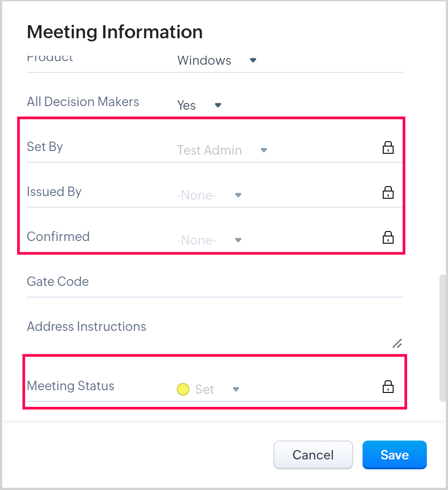Click the lock icon in Confirmed row
Viewport: 448px width, 490px height.
tap(388, 237)
